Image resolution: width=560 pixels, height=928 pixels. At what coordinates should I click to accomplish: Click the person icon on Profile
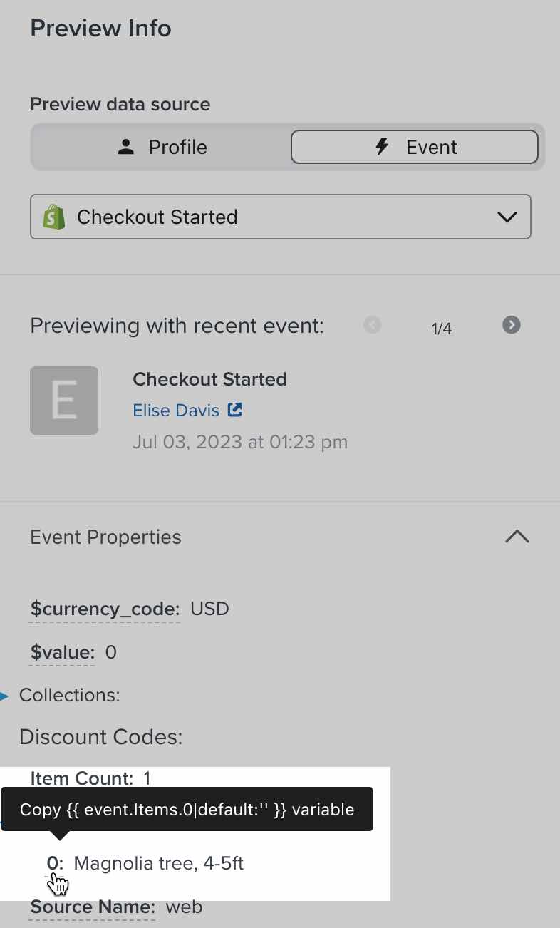(x=126, y=148)
